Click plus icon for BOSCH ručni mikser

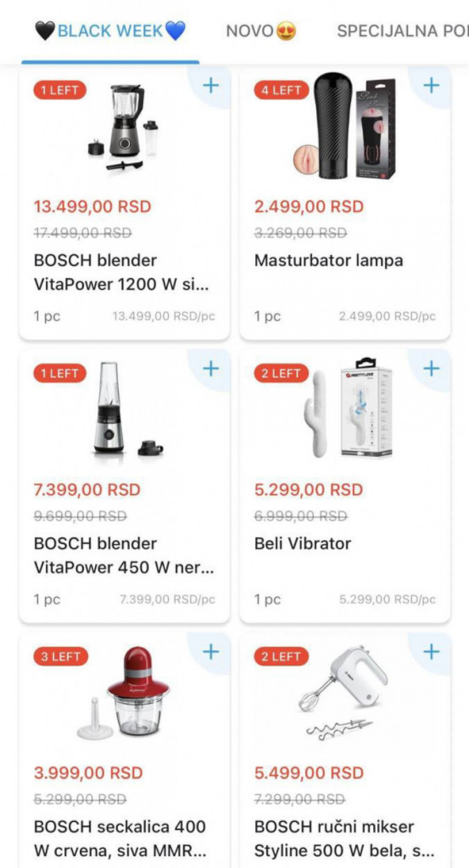pos(431,651)
